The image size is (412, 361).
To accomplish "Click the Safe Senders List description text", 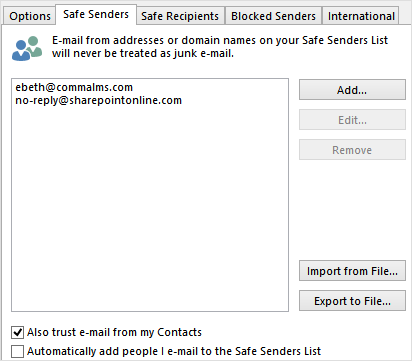I will click(x=220, y=47).
